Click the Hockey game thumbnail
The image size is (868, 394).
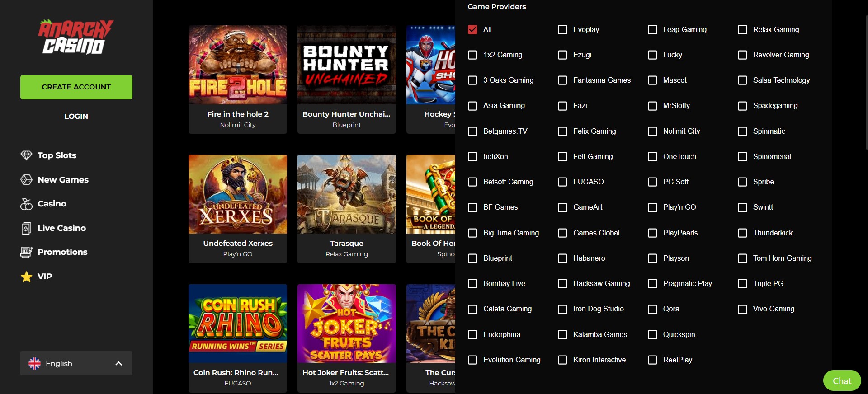pyautogui.click(x=431, y=65)
